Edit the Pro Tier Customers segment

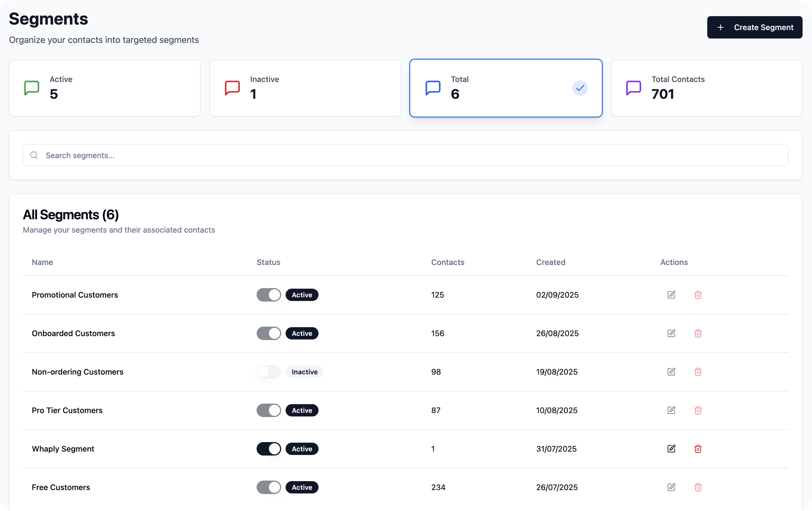671,410
